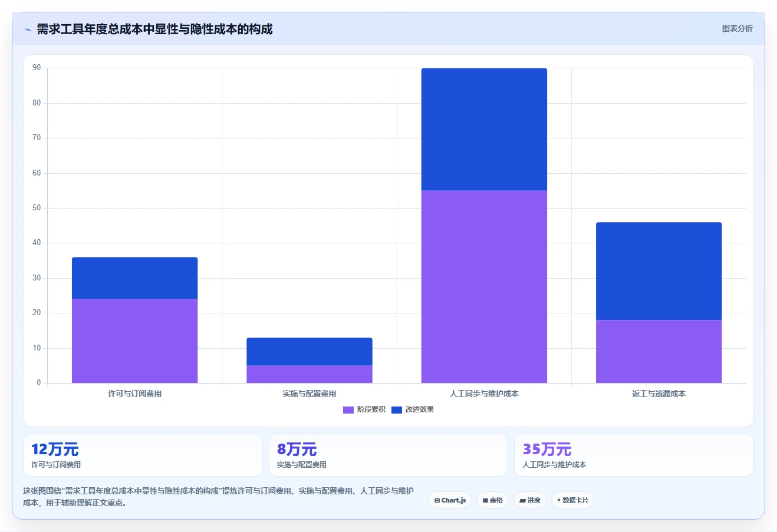Click blue bar segment for 返工与遗漏成本

click(659, 271)
